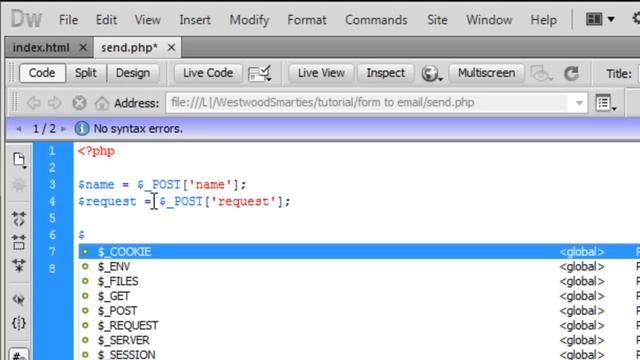This screenshot has height=360, width=640.
Task: Expand the Address history dropdown arrow
Action: click(x=579, y=103)
